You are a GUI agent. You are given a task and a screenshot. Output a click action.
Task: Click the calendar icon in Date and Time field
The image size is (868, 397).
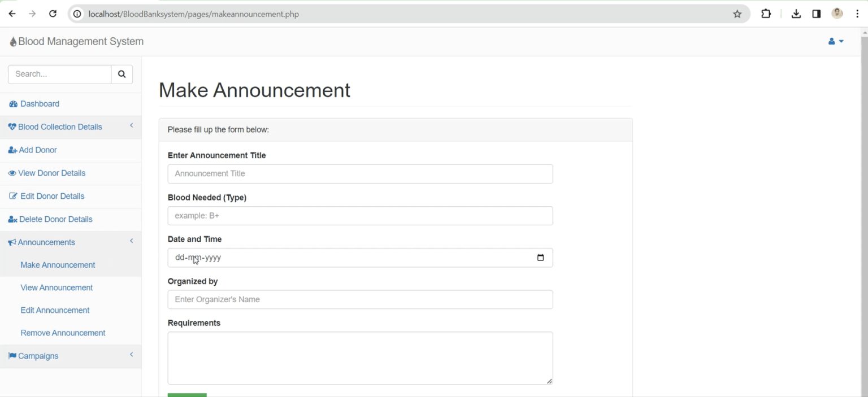pyautogui.click(x=540, y=258)
